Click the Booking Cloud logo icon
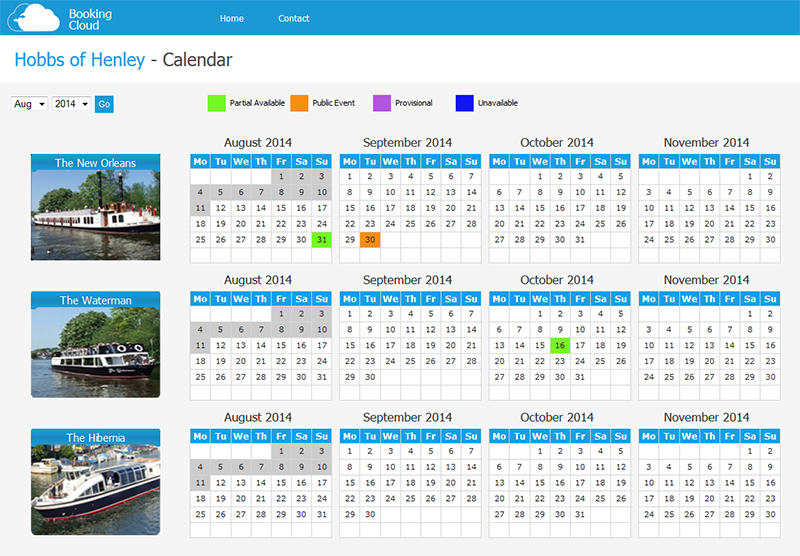This screenshot has height=556, width=800. [39, 18]
